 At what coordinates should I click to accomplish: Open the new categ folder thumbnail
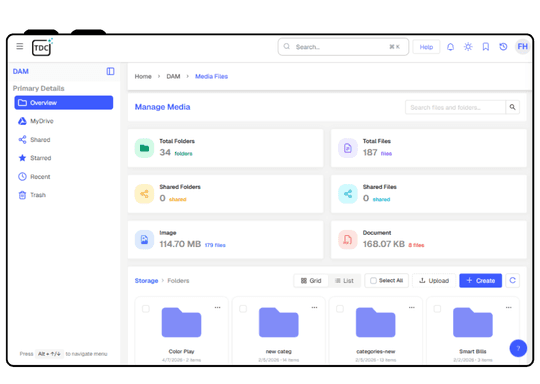point(279,322)
